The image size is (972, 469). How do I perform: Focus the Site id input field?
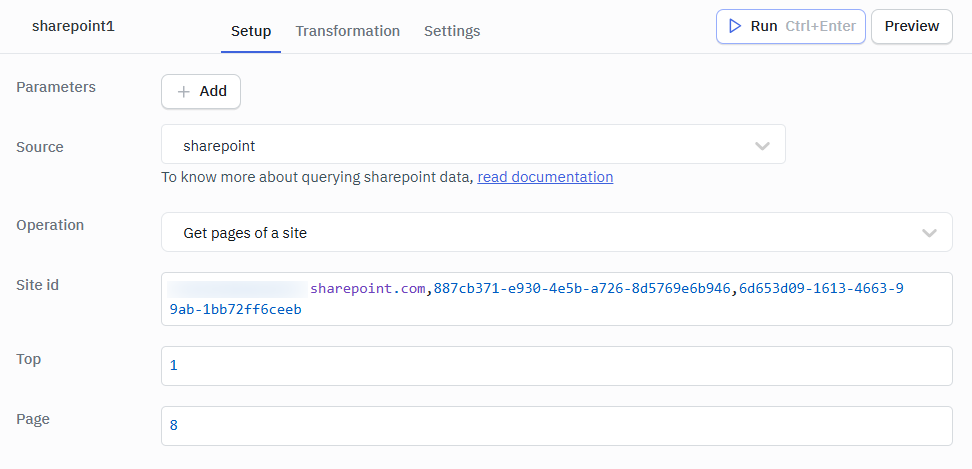(557, 299)
